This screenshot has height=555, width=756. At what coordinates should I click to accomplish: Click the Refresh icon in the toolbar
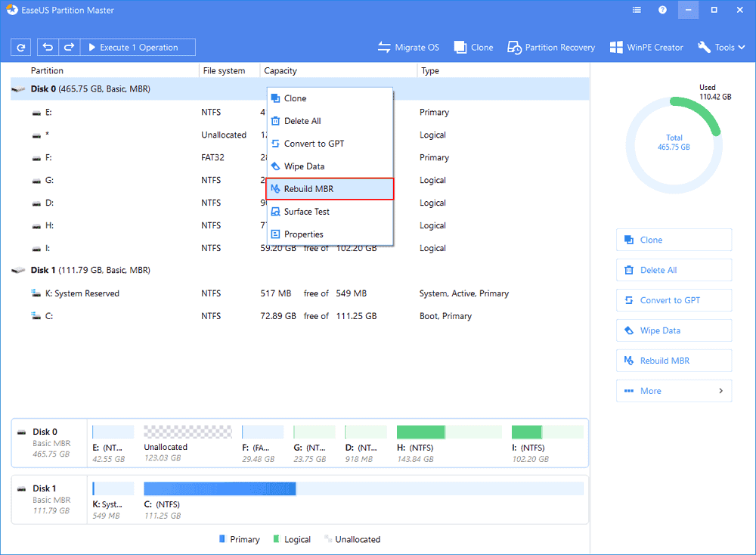point(20,47)
